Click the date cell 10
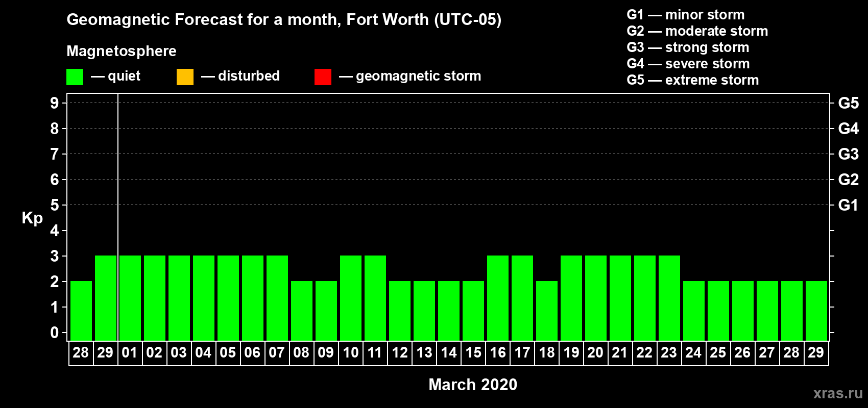The width and height of the screenshot is (868, 408). pos(350,353)
